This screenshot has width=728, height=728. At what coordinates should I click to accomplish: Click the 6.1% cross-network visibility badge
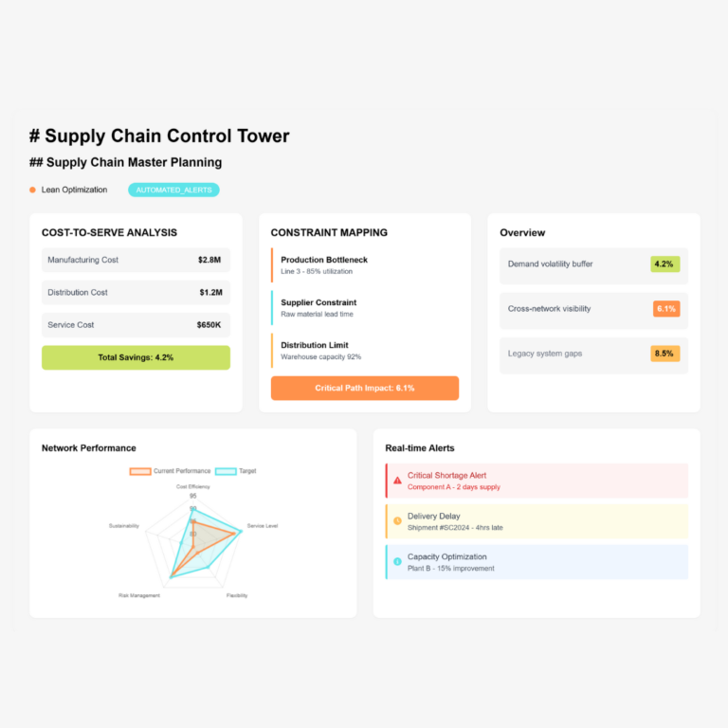(665, 309)
